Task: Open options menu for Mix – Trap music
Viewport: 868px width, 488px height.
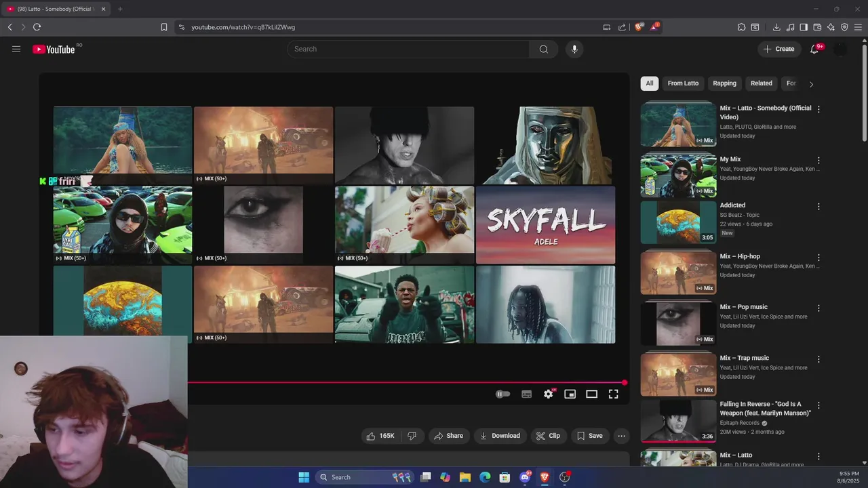Action: click(818, 359)
